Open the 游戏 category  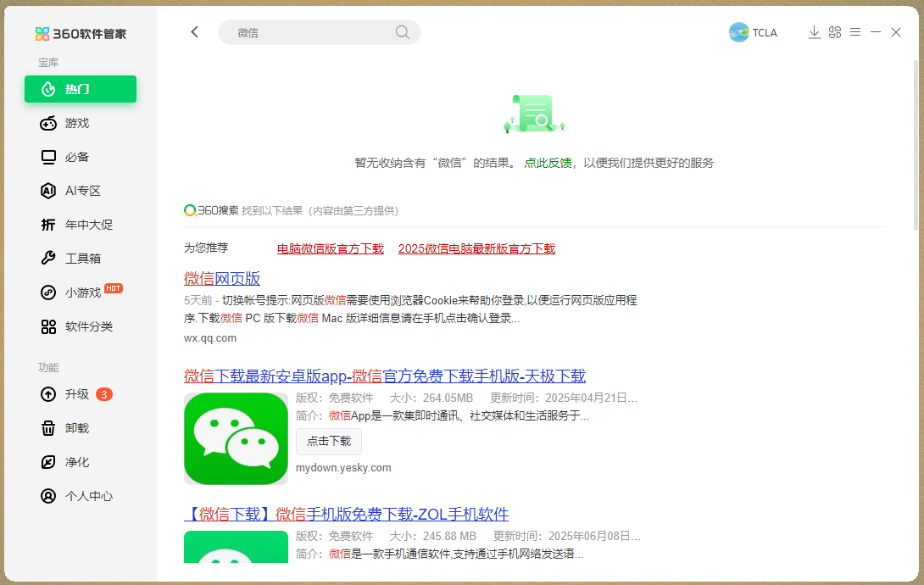(81, 123)
